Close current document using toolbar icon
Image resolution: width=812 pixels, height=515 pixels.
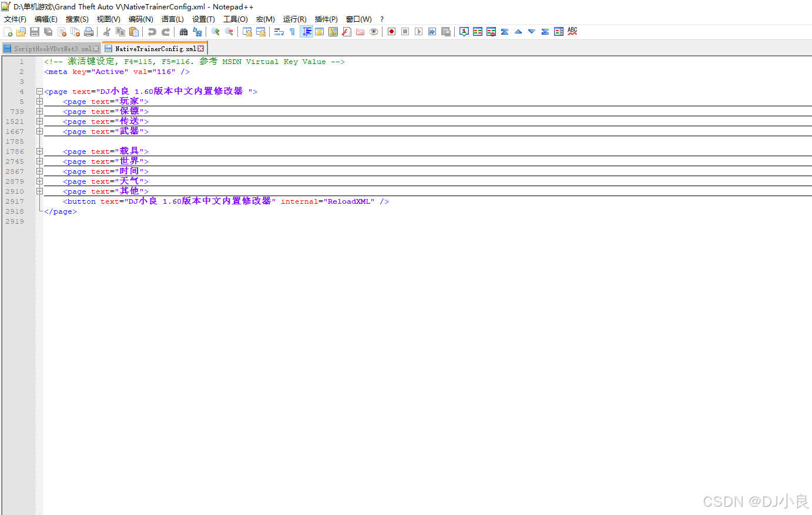pyautogui.click(x=62, y=32)
